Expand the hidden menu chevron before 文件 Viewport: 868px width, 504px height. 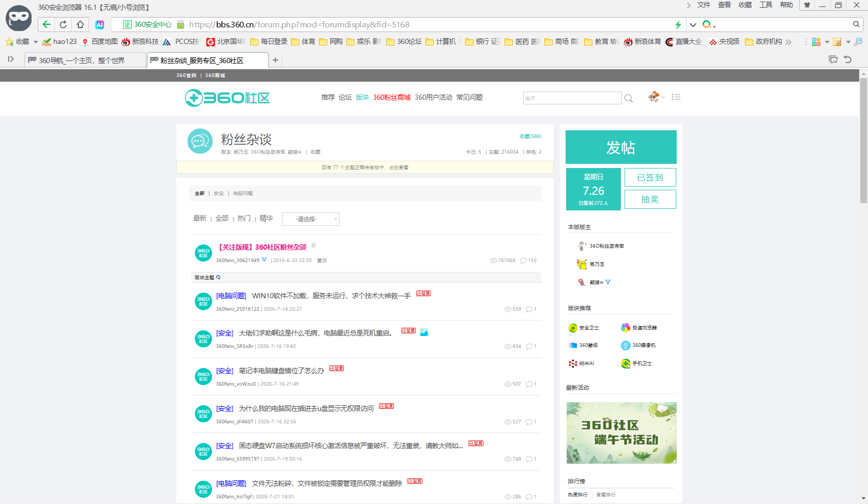click(x=689, y=5)
